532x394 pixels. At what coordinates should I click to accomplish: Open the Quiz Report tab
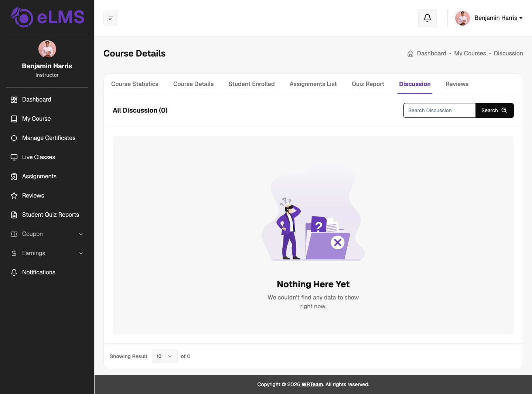point(368,84)
